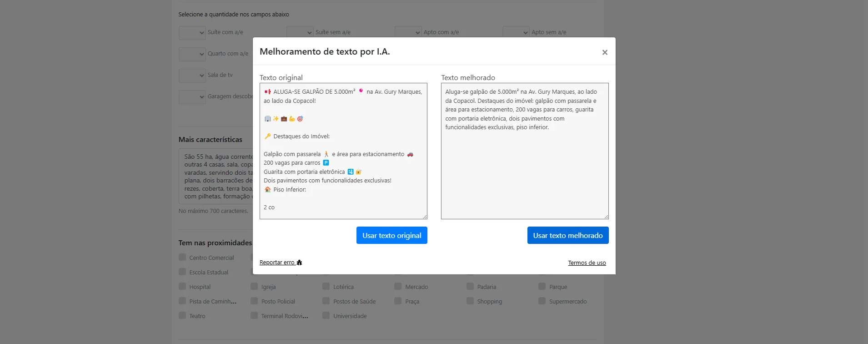Close the AI text improvement dialog

tap(604, 52)
